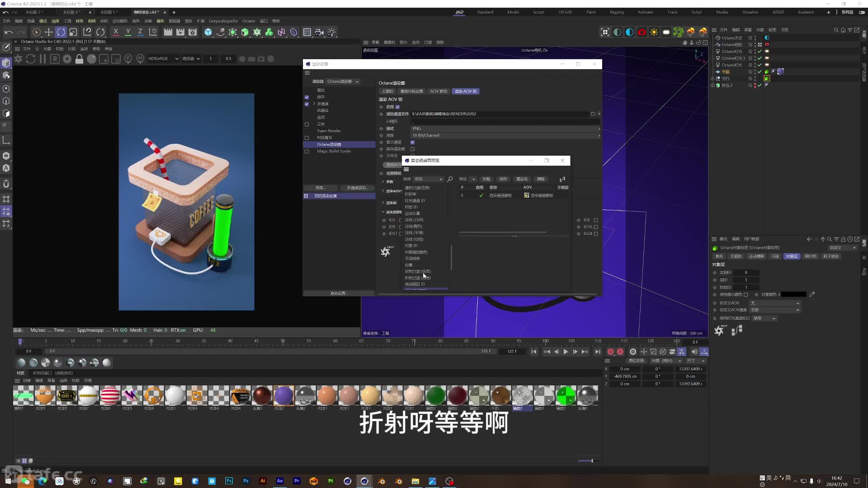This screenshot has width=868, height=488.
Task: Expand the 空白 null object in hierarchy
Action: click(x=713, y=79)
